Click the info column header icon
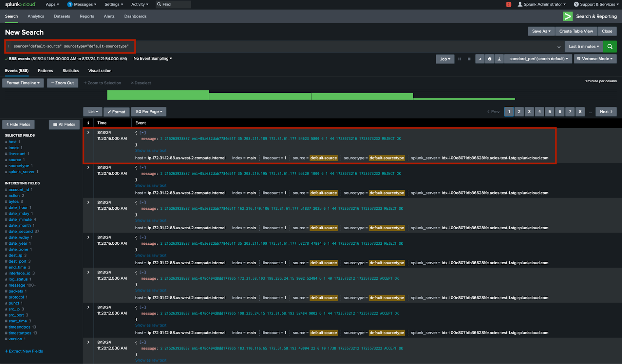Viewport: 622px width, 364px height. click(88, 123)
